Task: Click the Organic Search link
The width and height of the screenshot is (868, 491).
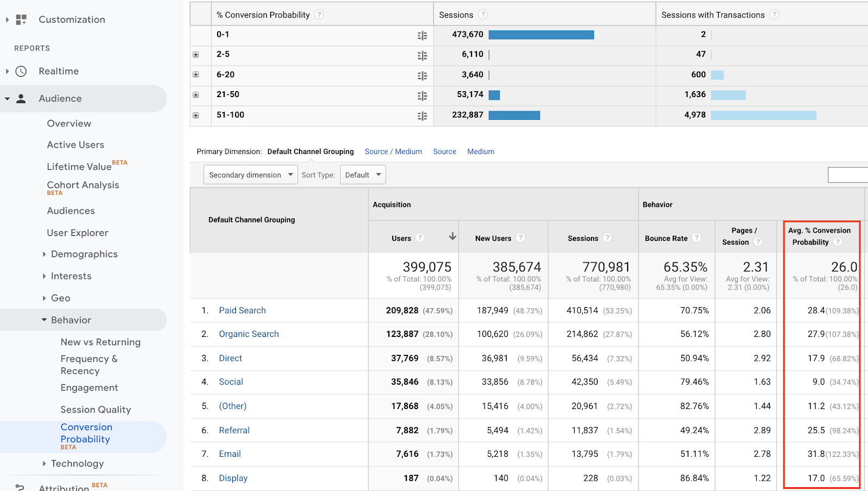Action: pos(248,334)
